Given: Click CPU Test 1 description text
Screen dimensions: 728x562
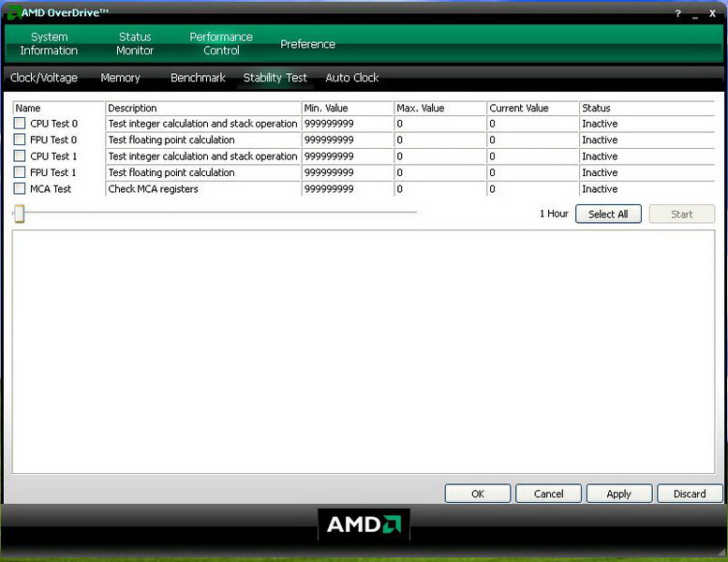Looking at the screenshot, I should [202, 155].
